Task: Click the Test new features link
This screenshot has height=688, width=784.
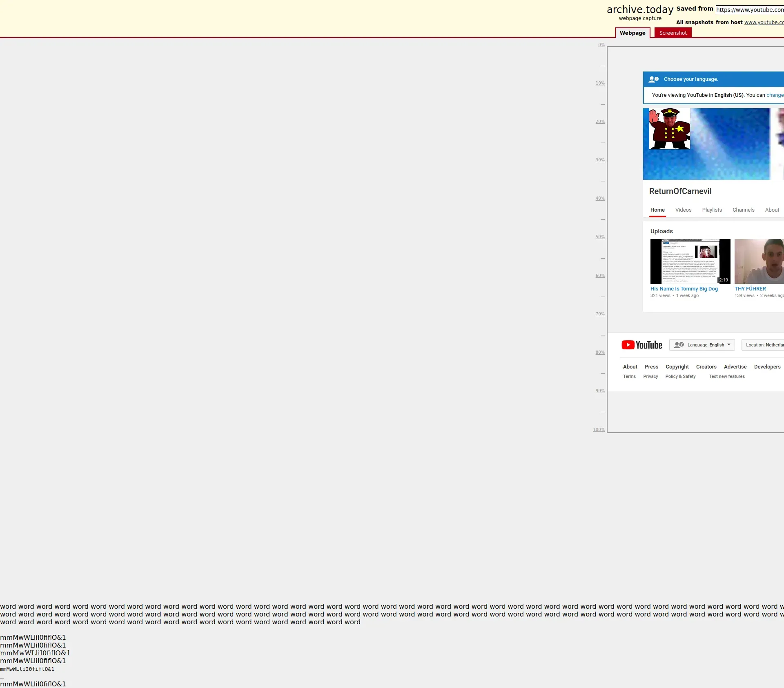Action: [x=726, y=376]
